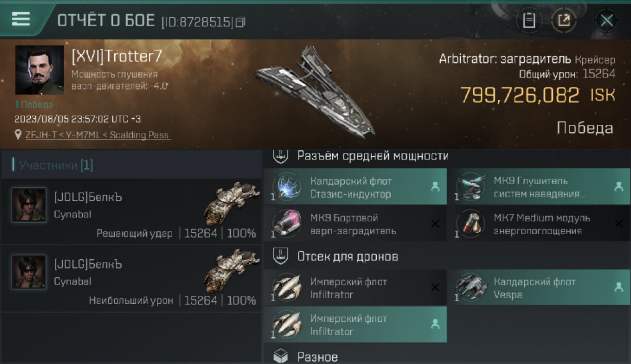Share the battle report externally
Viewport: 631px width, 364px height.
[564, 20]
